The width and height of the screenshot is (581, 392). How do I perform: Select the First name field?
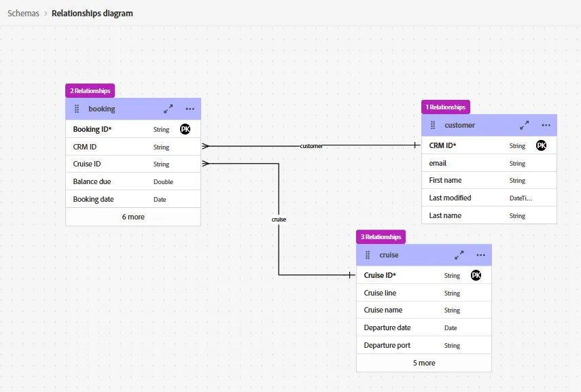(489, 180)
